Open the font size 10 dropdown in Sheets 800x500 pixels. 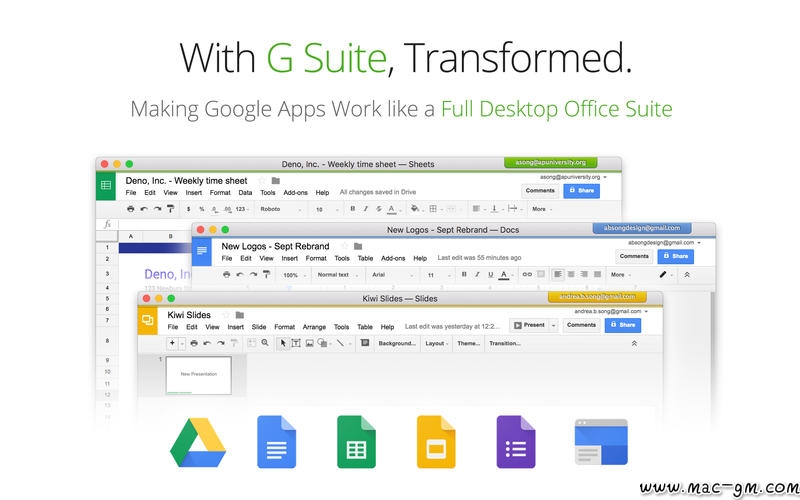[327, 209]
